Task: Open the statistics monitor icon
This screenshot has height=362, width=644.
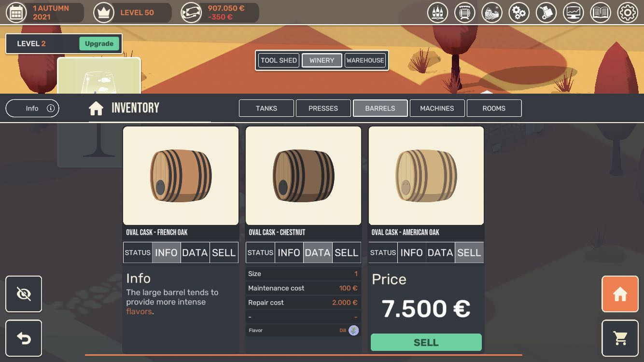Action: (574, 13)
